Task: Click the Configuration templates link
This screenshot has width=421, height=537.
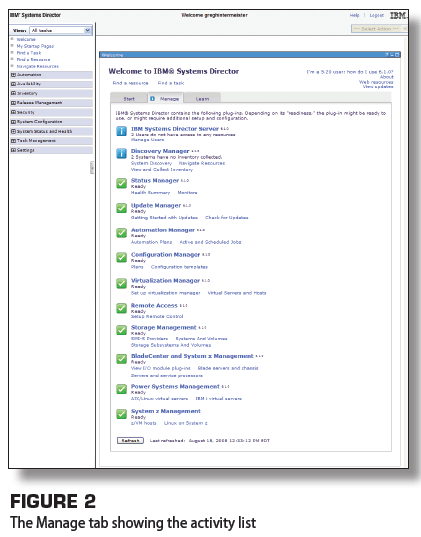Action: (179, 267)
